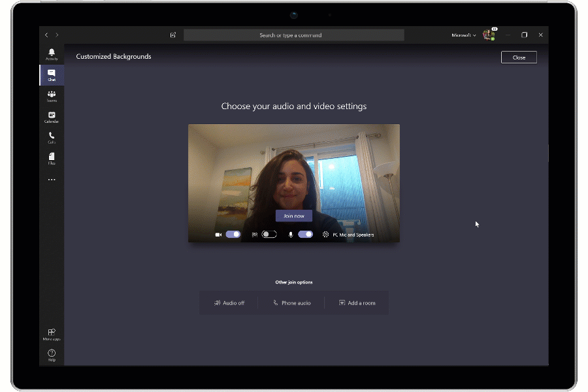
Task: Enable the background blur toggle
Action: pos(269,234)
